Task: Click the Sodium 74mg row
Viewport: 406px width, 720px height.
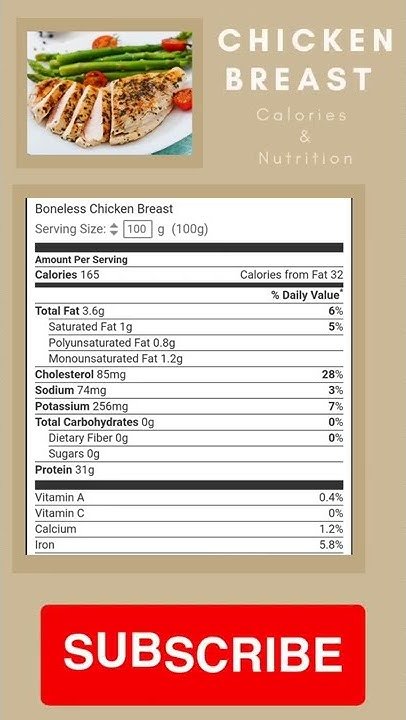Action: [189, 390]
